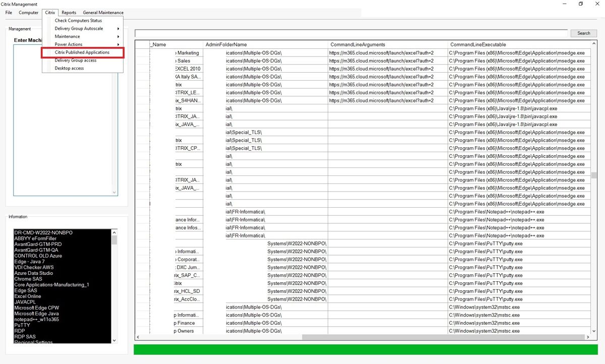Click the ITRIX_CP... name cell
The image size is (605, 364).
[x=176, y=148]
